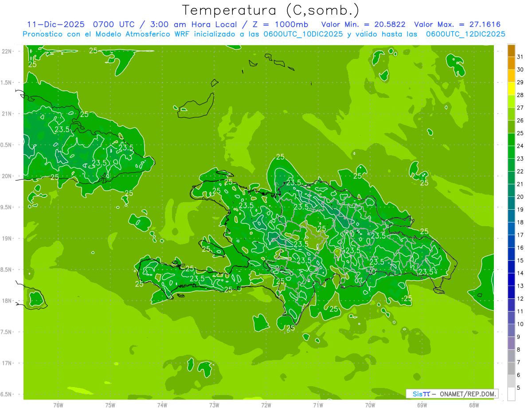Click the yellow colorbar segment between 28 and 29
The width and height of the screenshot is (532, 411).
(x=511, y=89)
